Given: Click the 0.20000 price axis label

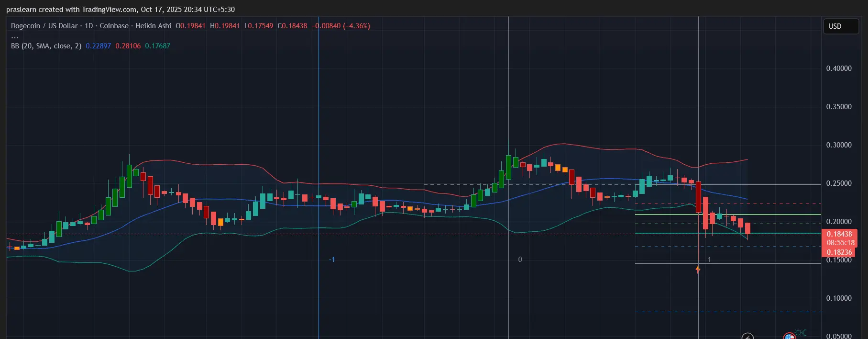Looking at the screenshot, I should tap(839, 222).
